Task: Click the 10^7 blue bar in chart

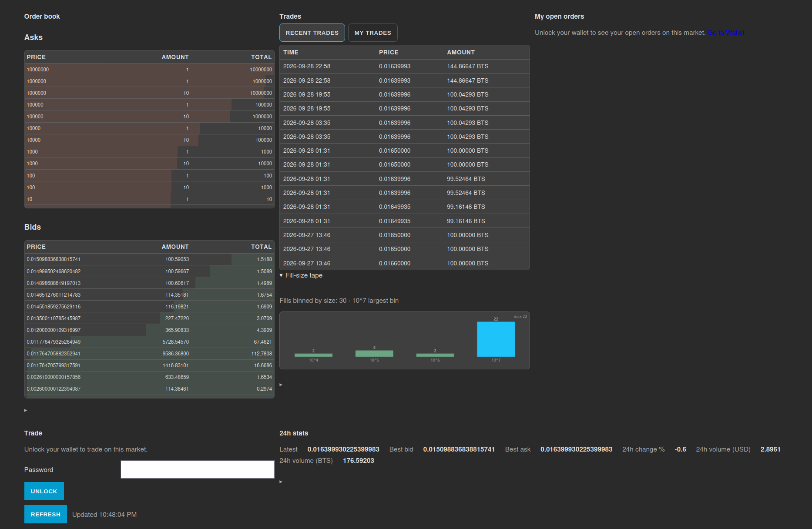Action: 496,339
